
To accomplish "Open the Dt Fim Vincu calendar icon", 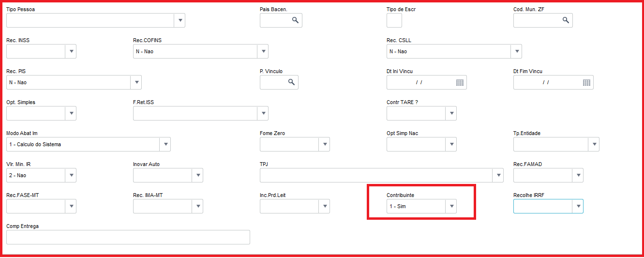I will (586, 82).
